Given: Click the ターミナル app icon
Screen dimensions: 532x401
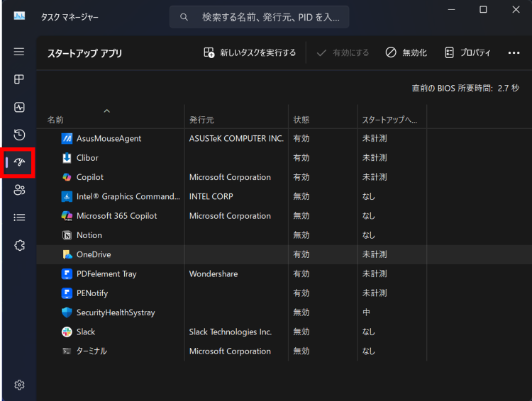Looking at the screenshot, I should (x=67, y=351).
